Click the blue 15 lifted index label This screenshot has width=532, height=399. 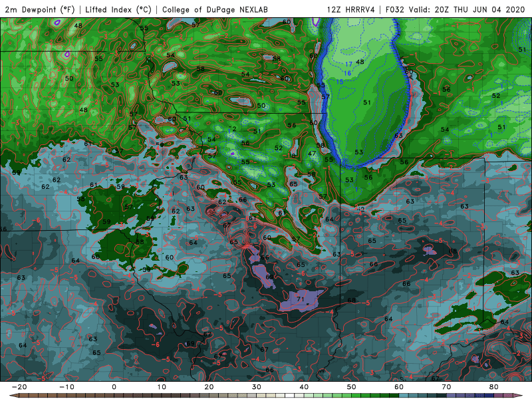pos(340,82)
